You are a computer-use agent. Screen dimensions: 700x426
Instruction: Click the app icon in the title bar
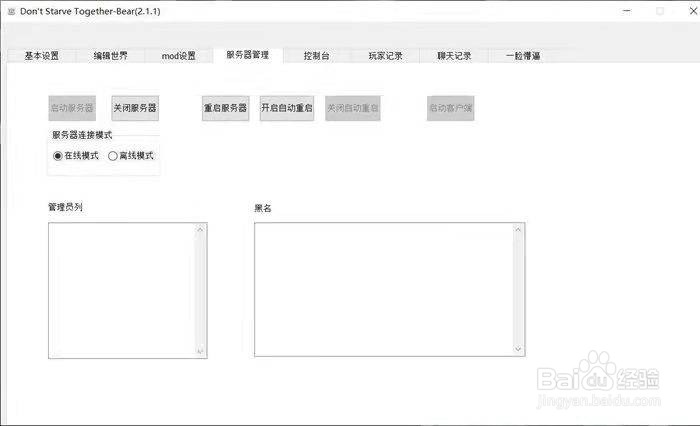(x=12, y=11)
